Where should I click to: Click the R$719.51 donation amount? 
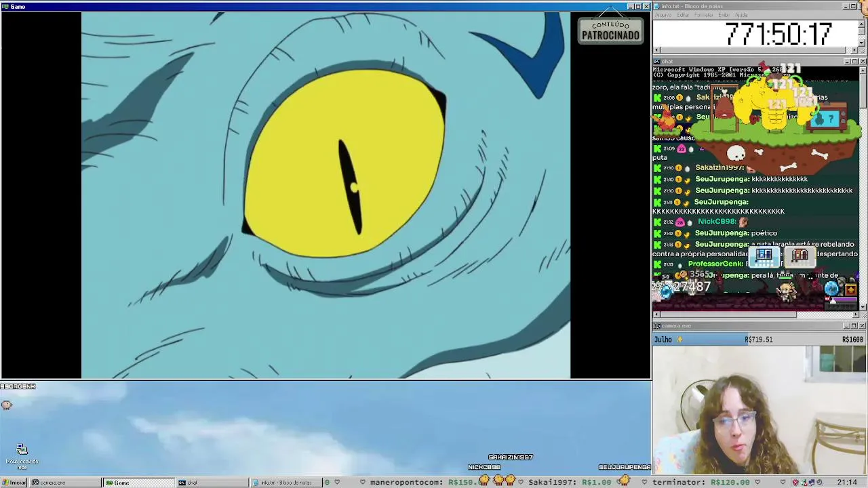tap(758, 340)
